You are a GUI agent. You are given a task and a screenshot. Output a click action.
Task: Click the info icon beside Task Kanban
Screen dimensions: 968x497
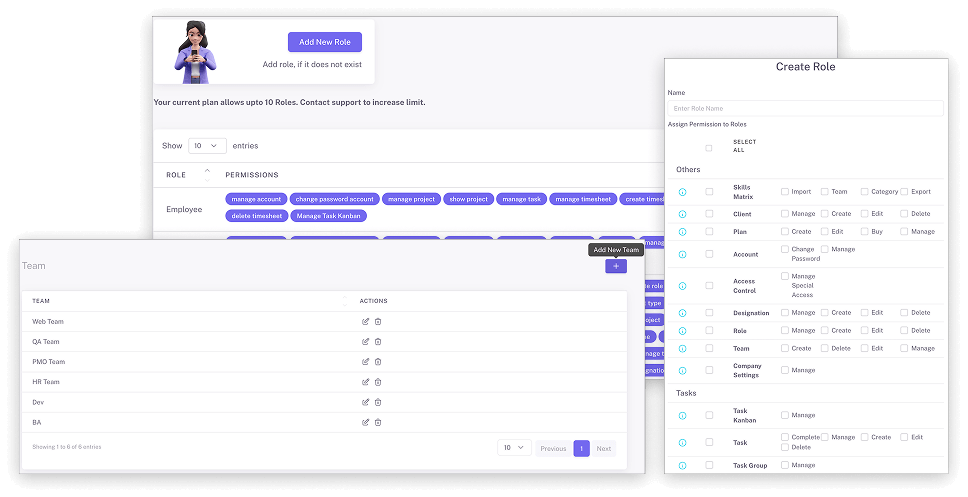pyautogui.click(x=683, y=415)
